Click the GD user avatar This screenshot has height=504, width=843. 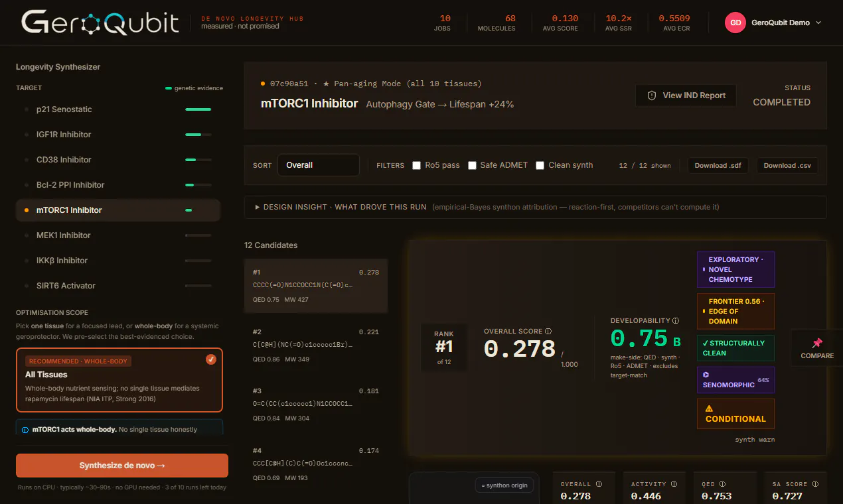(735, 23)
